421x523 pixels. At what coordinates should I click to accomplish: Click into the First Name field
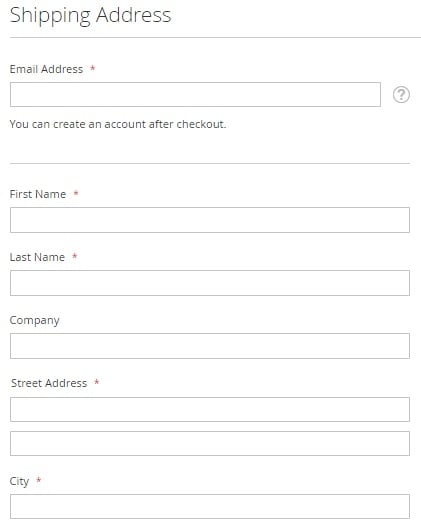[x=210, y=220]
